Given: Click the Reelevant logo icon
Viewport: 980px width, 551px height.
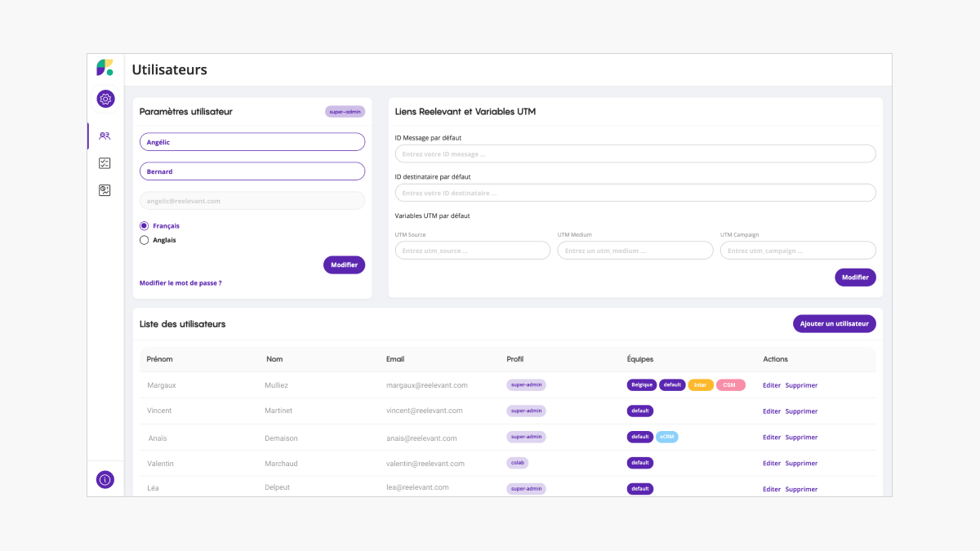Looking at the screenshot, I should tap(105, 68).
